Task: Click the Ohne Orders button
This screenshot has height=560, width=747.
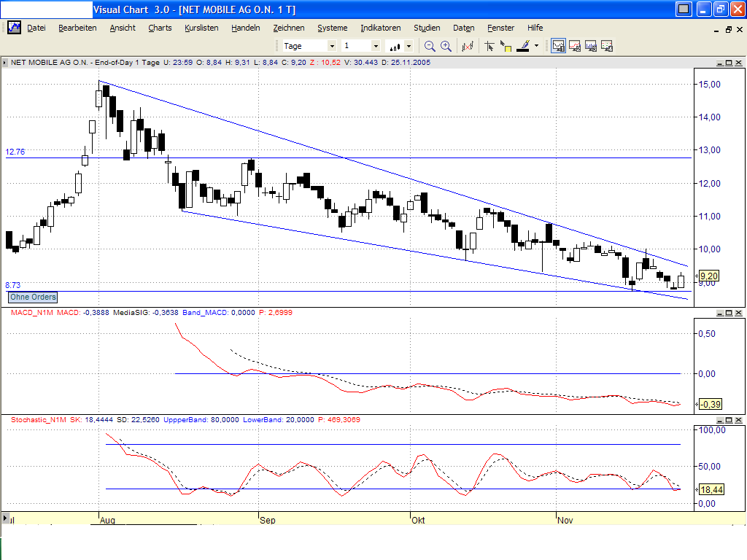Action: (32, 297)
